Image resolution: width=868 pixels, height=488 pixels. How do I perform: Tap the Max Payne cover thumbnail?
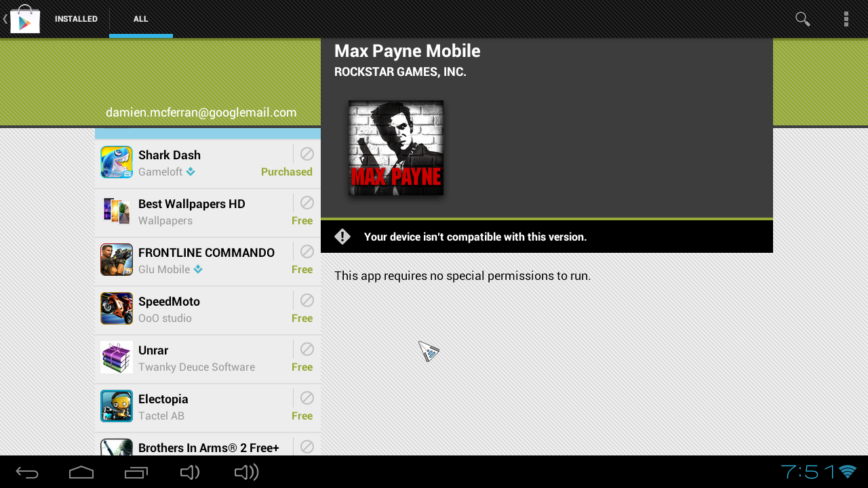point(396,148)
